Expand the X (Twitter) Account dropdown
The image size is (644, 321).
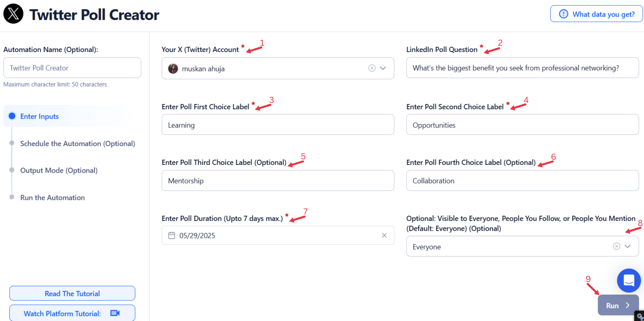coord(383,68)
